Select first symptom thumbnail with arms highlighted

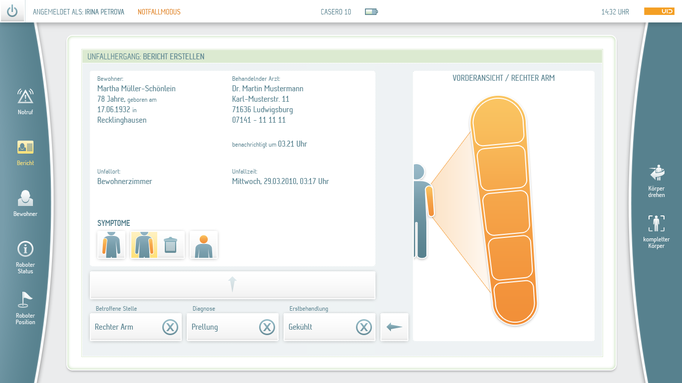tap(111, 245)
